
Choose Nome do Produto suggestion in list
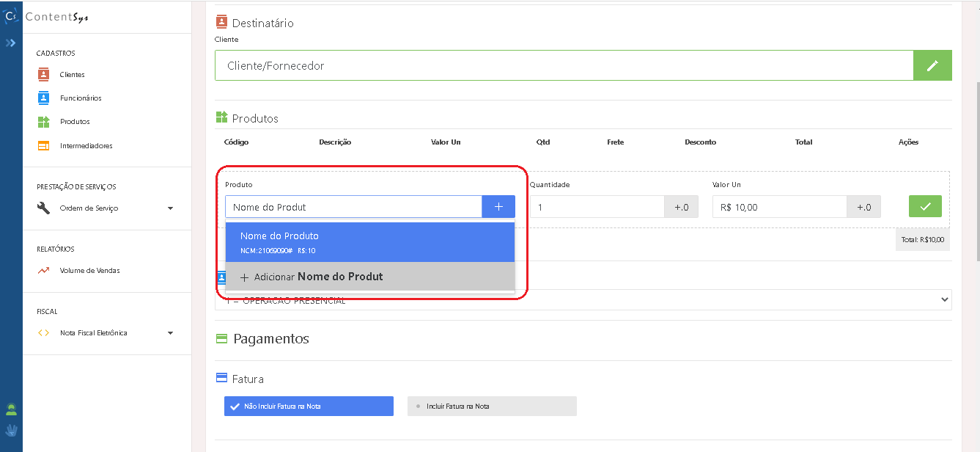[x=370, y=242]
